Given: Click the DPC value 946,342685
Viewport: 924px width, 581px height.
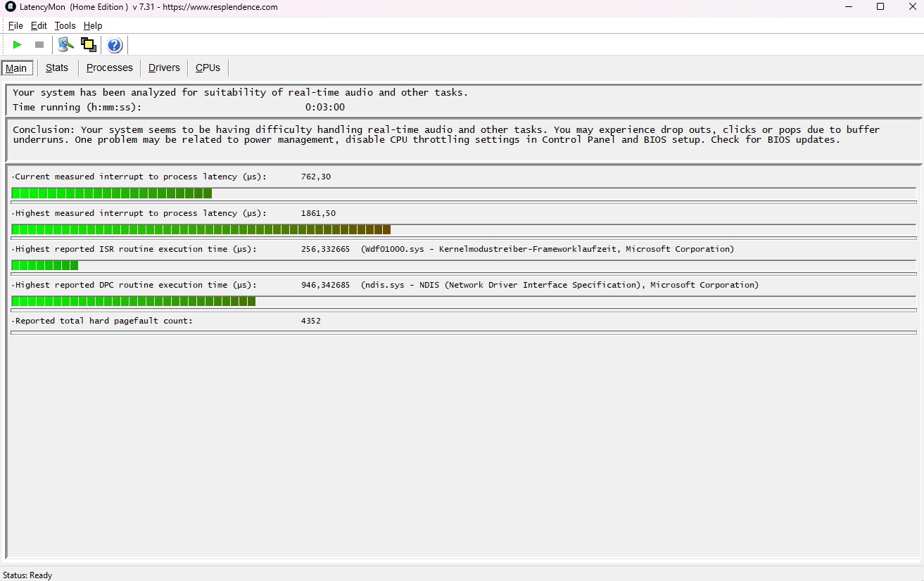Looking at the screenshot, I should point(325,285).
